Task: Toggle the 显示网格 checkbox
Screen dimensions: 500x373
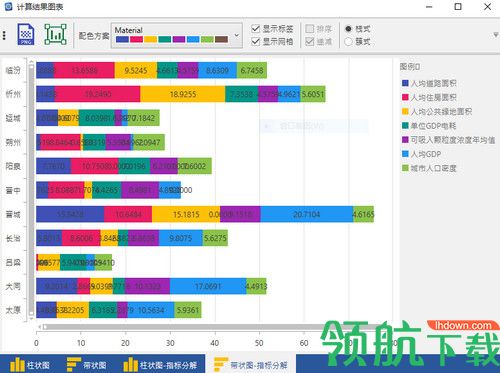Action: pos(256,41)
